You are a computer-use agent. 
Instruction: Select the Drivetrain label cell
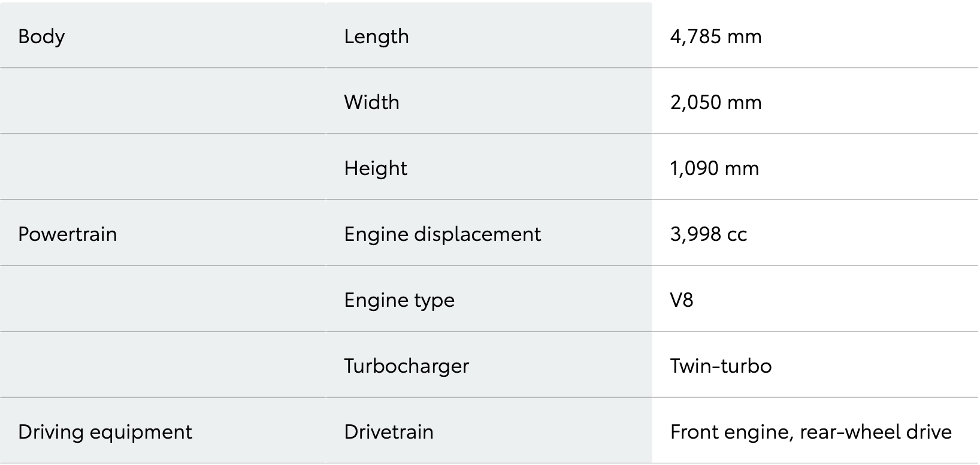pyautogui.click(x=389, y=431)
